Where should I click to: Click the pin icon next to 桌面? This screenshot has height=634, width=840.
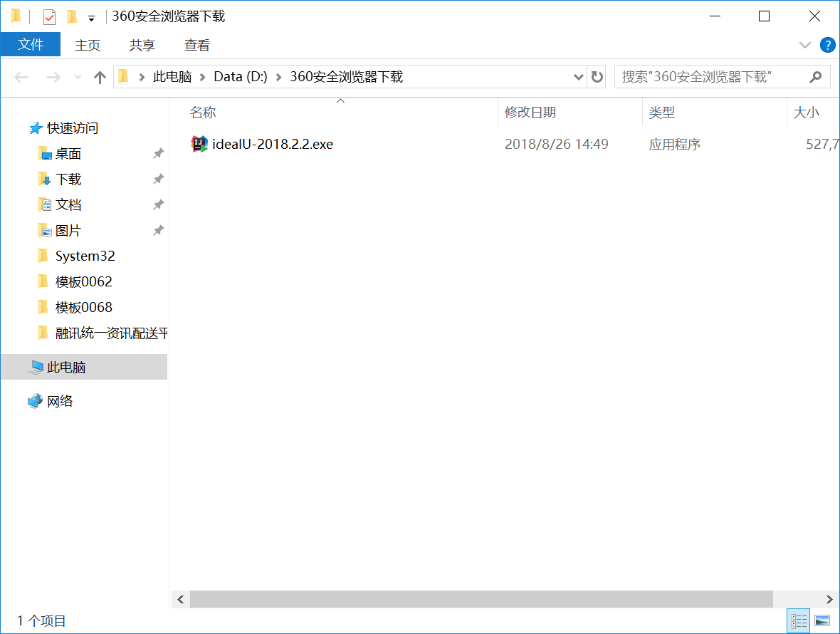[158, 154]
